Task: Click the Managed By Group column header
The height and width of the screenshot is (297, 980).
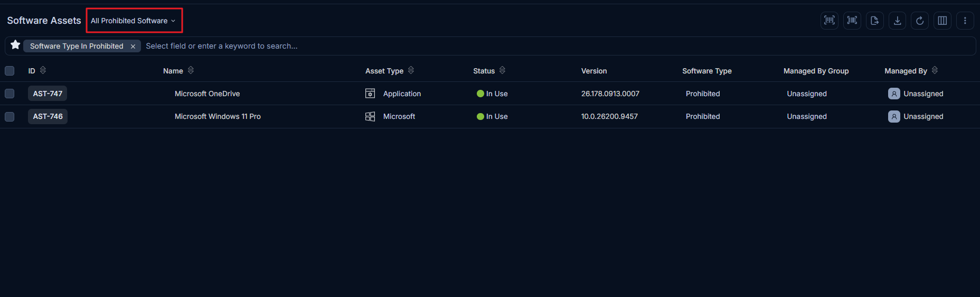Action: [x=816, y=71]
